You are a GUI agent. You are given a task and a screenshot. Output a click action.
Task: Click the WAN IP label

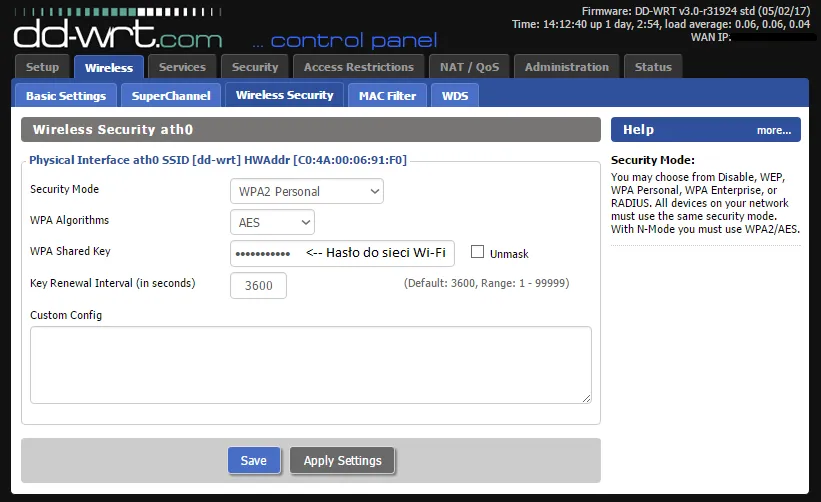tap(711, 37)
